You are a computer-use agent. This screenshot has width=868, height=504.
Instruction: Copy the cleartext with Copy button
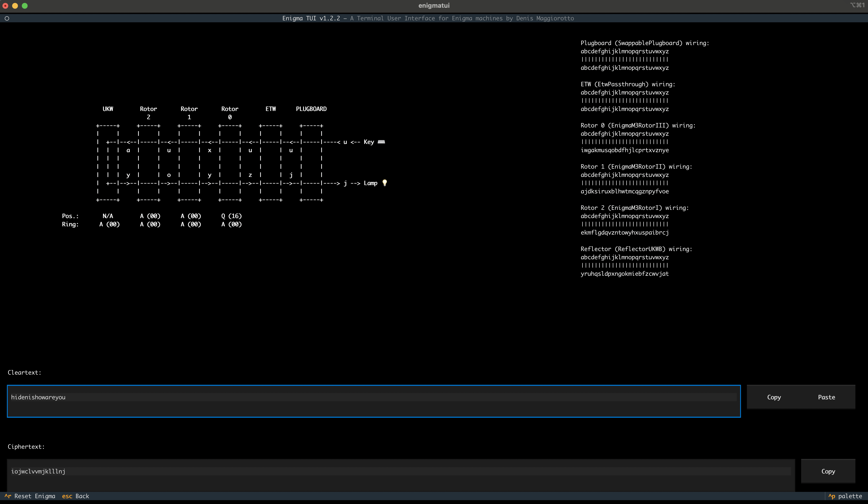pos(774,397)
